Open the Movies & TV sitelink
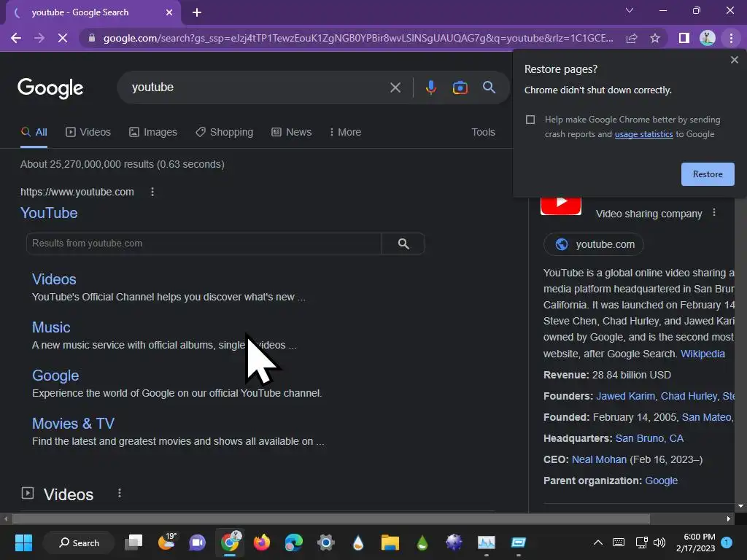The image size is (747, 560). click(x=73, y=424)
